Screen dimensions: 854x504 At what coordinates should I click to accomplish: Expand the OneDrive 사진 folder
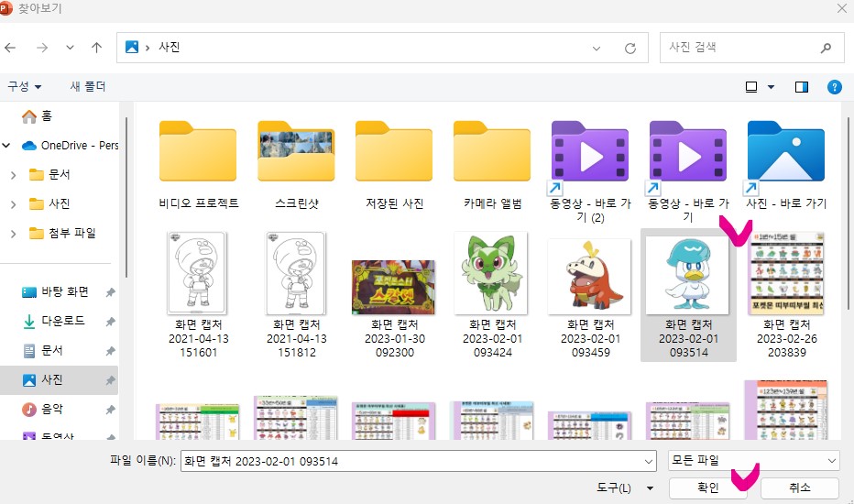pyautogui.click(x=14, y=204)
